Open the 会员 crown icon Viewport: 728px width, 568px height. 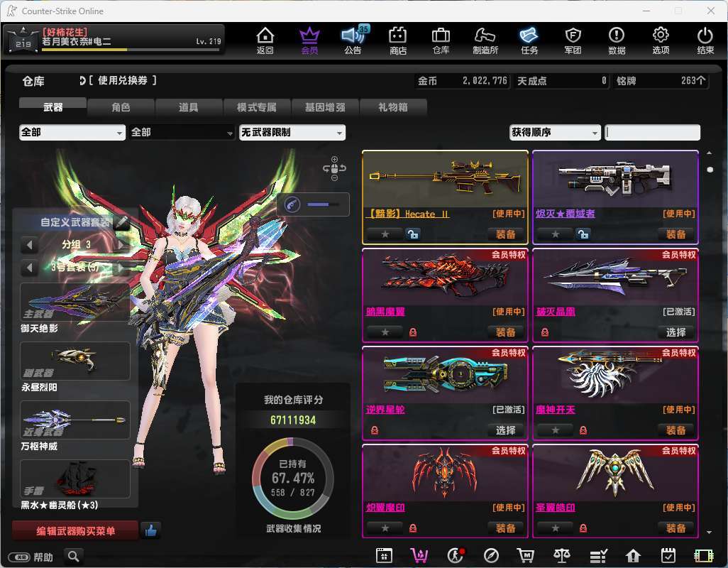(309, 40)
